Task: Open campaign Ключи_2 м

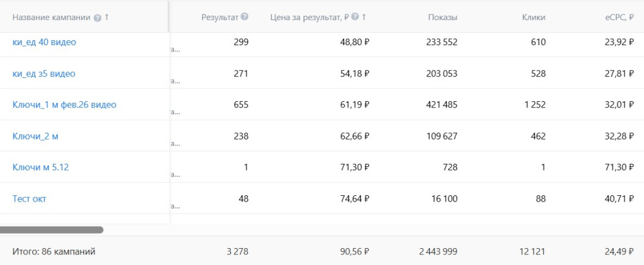Action: (35, 136)
